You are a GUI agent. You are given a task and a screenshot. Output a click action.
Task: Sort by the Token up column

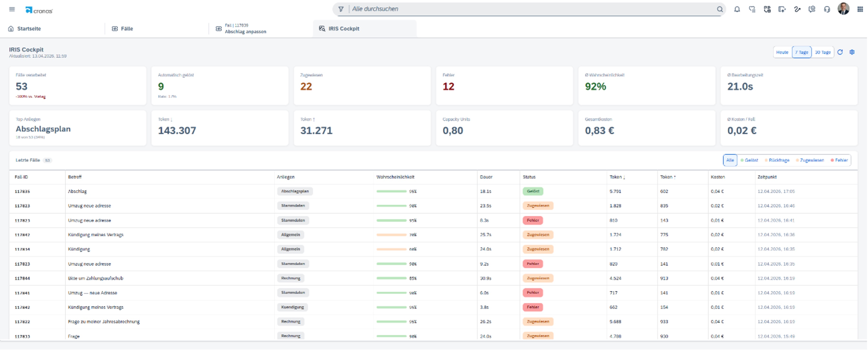(667, 177)
